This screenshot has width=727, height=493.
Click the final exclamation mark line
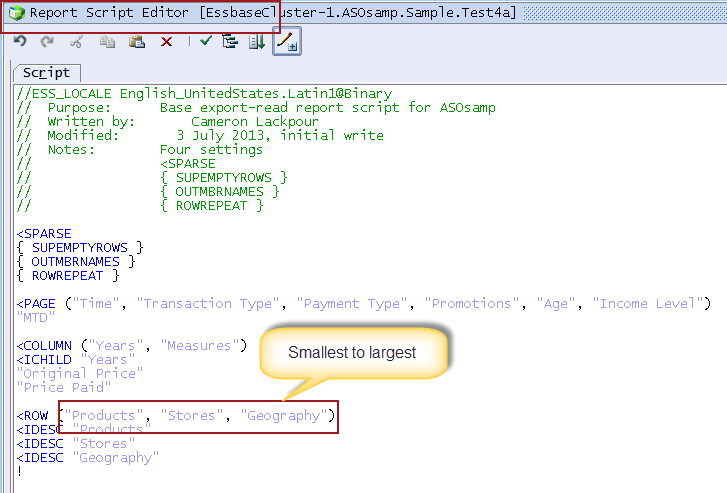pos(19,472)
